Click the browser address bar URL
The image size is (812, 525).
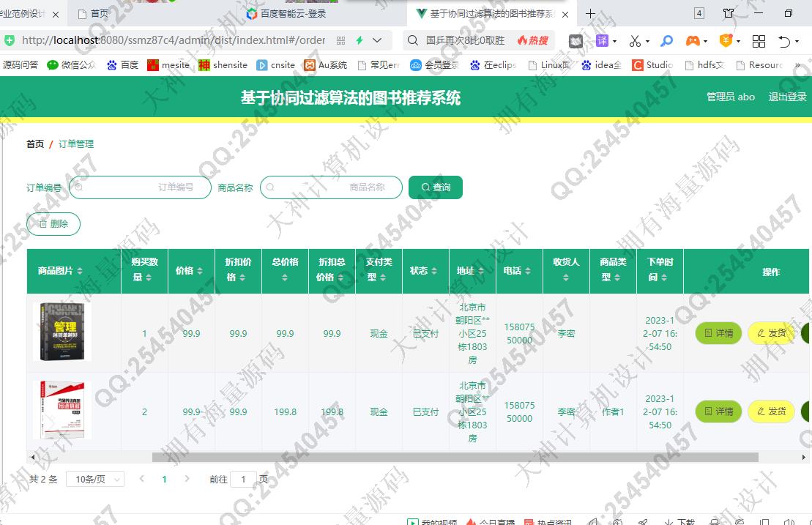174,40
